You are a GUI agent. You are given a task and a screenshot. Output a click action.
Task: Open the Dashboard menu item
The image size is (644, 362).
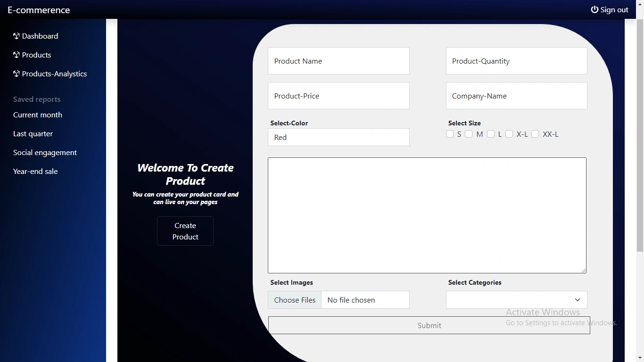click(x=36, y=36)
